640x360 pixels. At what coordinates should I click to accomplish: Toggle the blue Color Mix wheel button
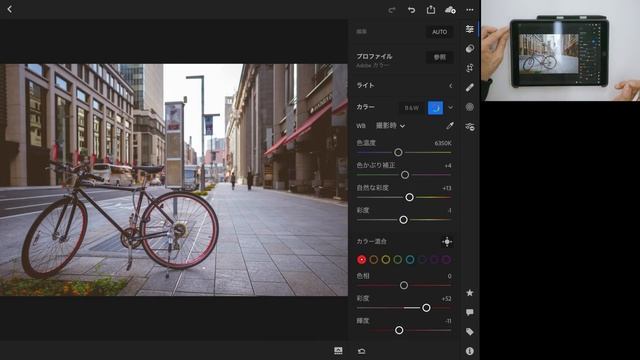point(436,108)
